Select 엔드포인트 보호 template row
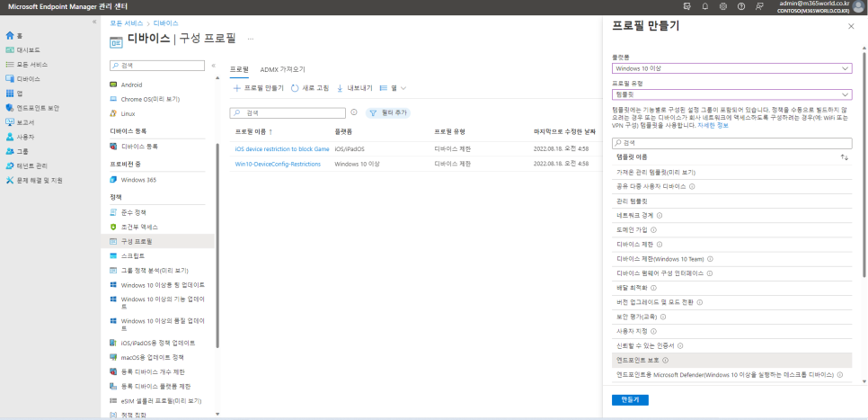 [x=731, y=360]
